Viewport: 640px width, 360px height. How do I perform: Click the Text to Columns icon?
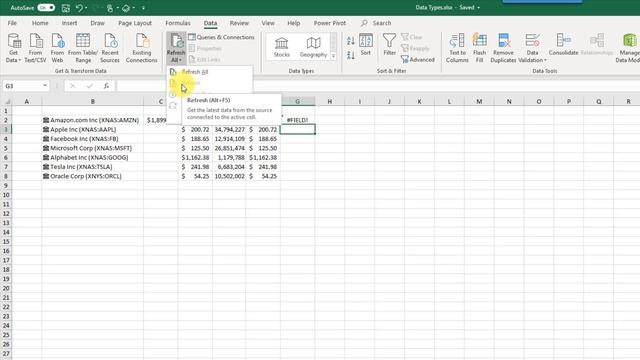click(x=457, y=48)
